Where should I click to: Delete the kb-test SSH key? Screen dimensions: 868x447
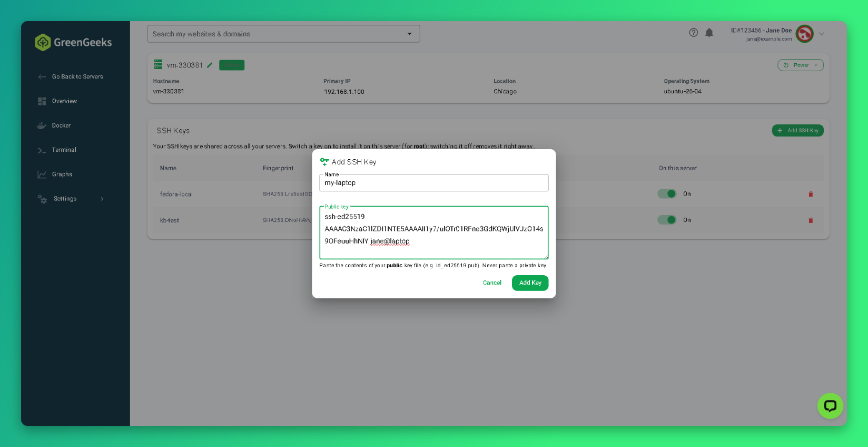point(811,220)
